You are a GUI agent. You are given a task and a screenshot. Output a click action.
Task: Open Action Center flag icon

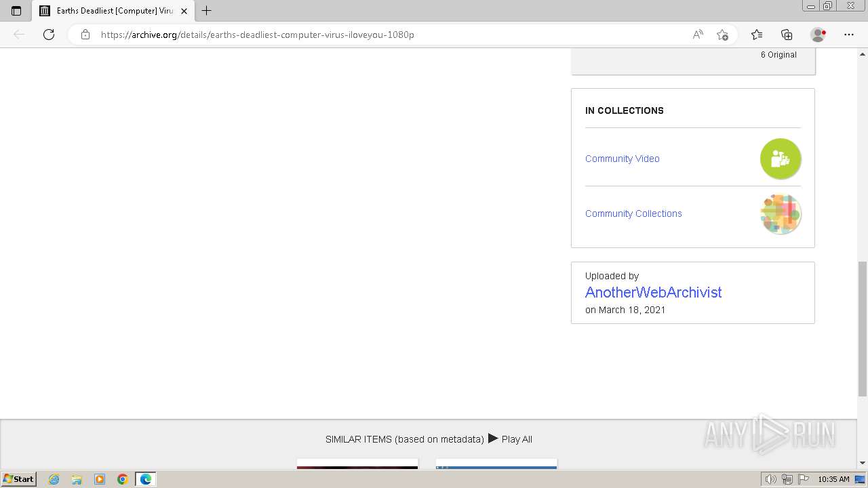804,479
